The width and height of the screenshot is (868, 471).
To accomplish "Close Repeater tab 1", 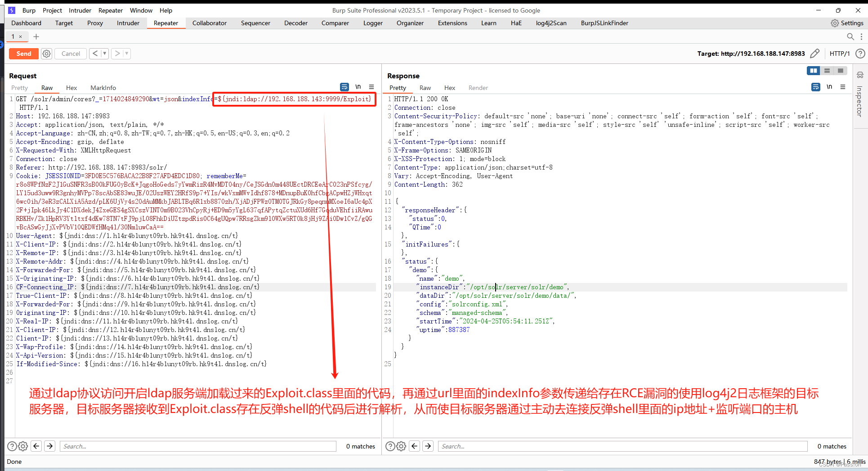I will click(21, 36).
